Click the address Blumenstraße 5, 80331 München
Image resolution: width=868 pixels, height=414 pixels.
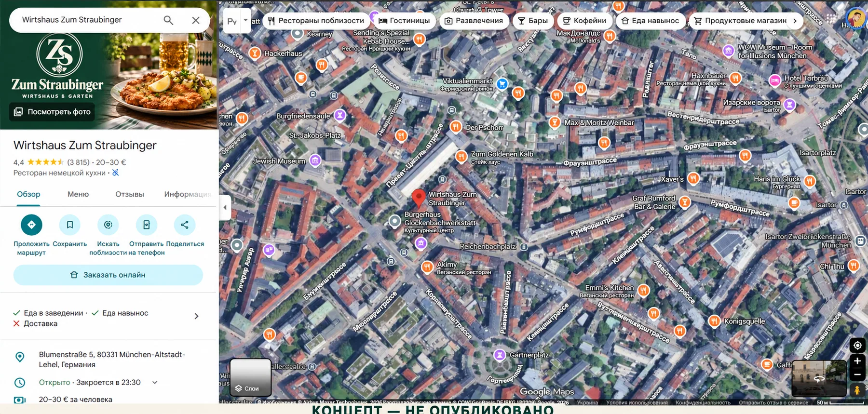[112, 360]
